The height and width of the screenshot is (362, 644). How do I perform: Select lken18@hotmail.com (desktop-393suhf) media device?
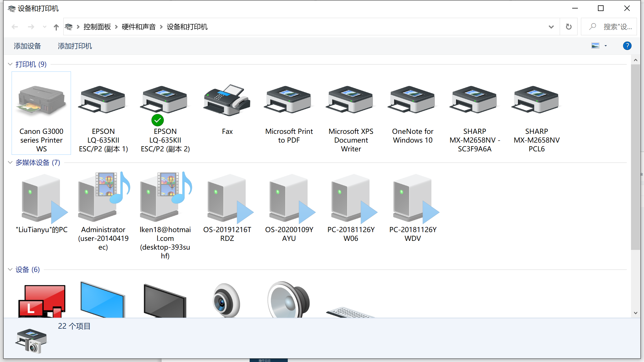165,215
